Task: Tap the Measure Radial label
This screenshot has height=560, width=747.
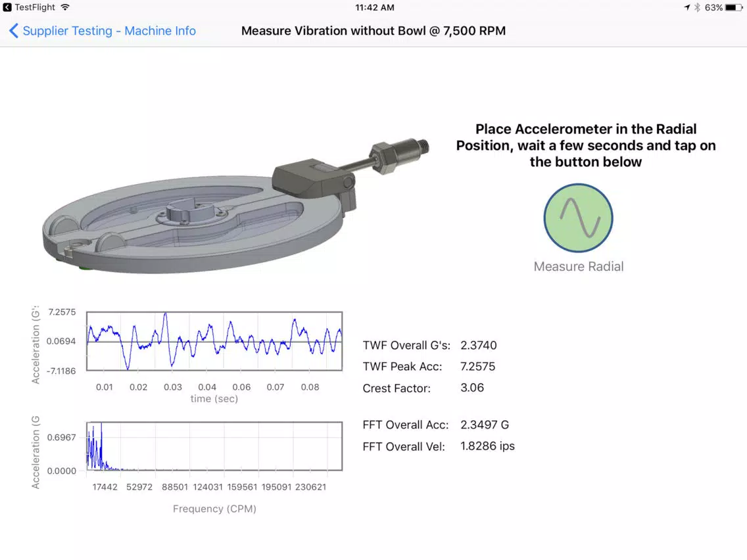Action: (x=579, y=266)
